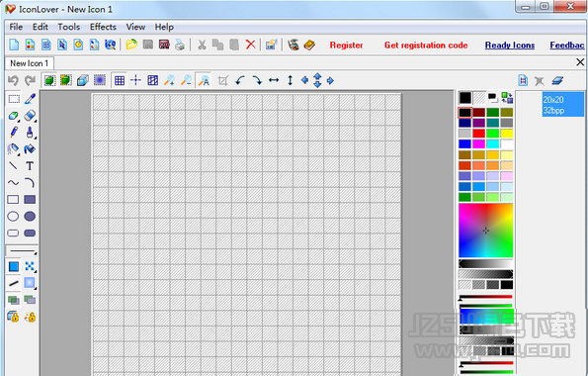Screen dimensions: 588x376
Task: Open the line width dropdown
Action: pos(23,250)
